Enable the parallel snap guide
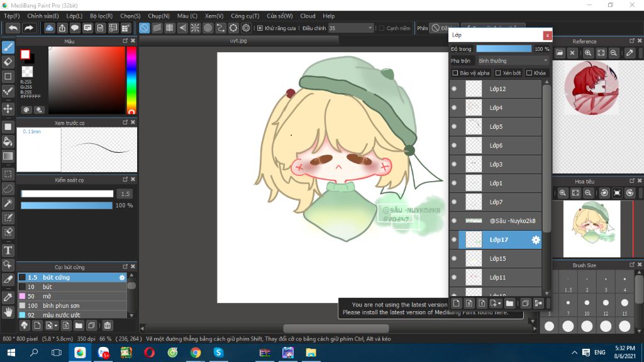Viewport: 644px width, 362px height. [x=157, y=28]
